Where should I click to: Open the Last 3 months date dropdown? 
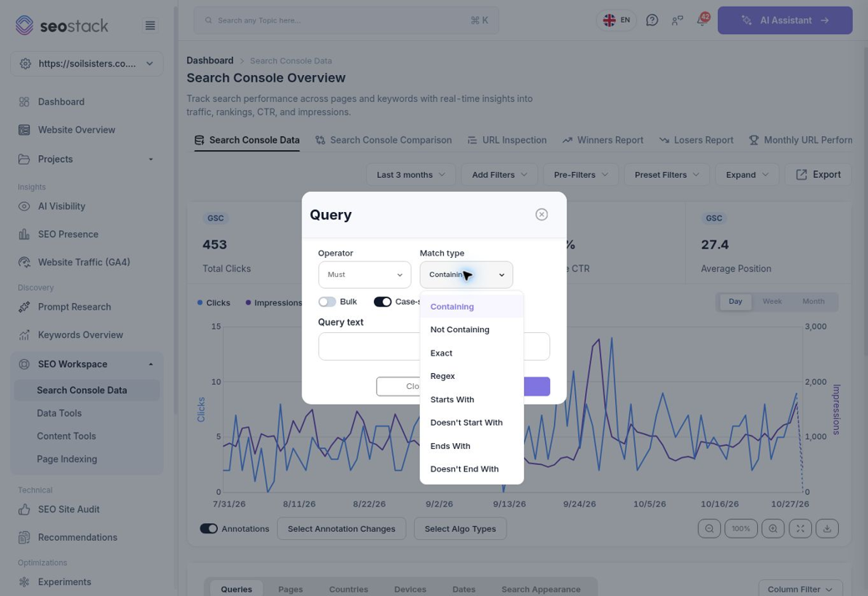click(x=411, y=174)
